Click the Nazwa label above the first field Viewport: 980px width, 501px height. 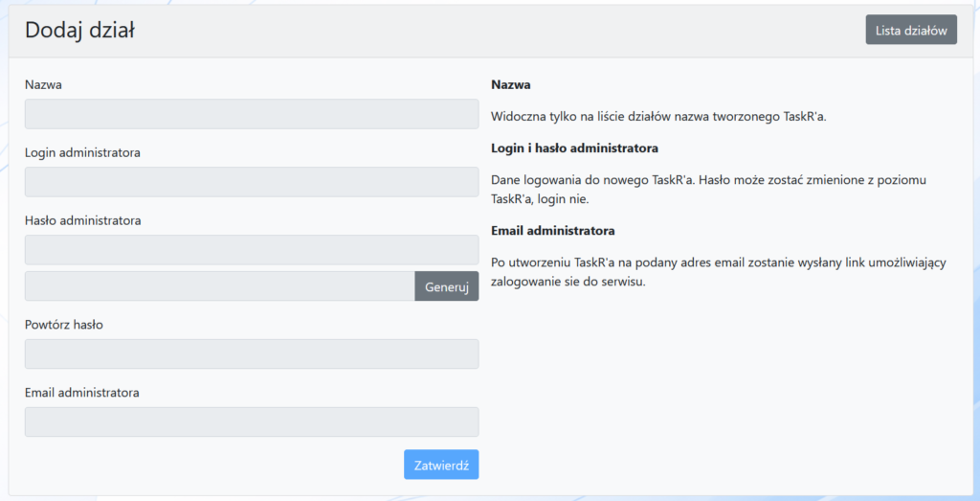[x=44, y=84]
